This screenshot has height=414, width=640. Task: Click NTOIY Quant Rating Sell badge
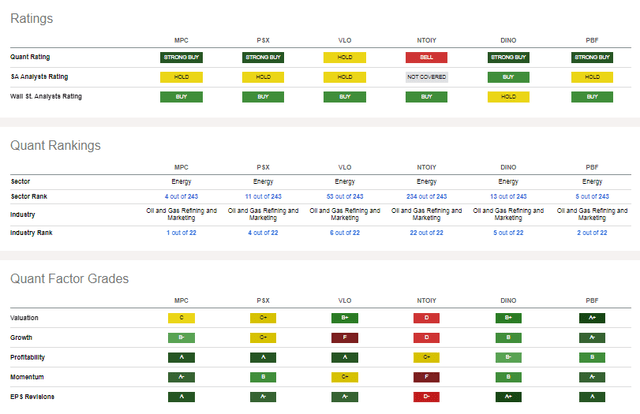[x=427, y=57]
